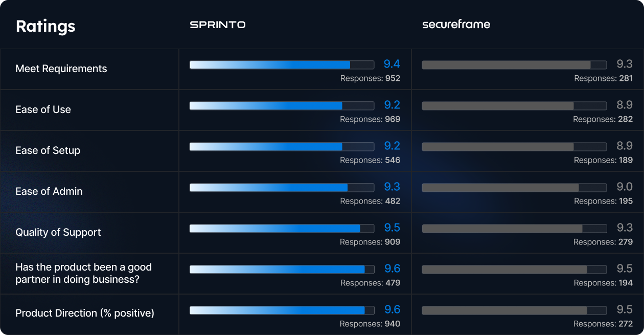Select the Ease of Setup label
This screenshot has height=335, width=644.
48,150
